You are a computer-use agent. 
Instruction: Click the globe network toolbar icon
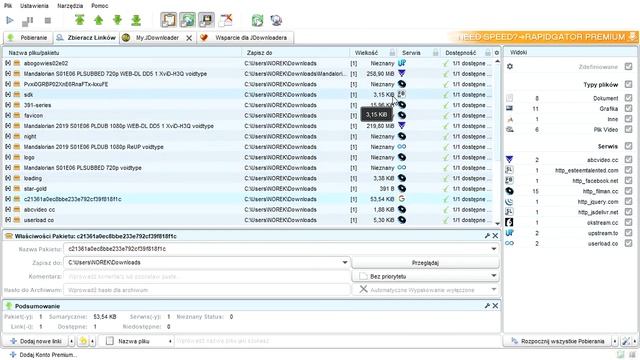(x=276, y=20)
